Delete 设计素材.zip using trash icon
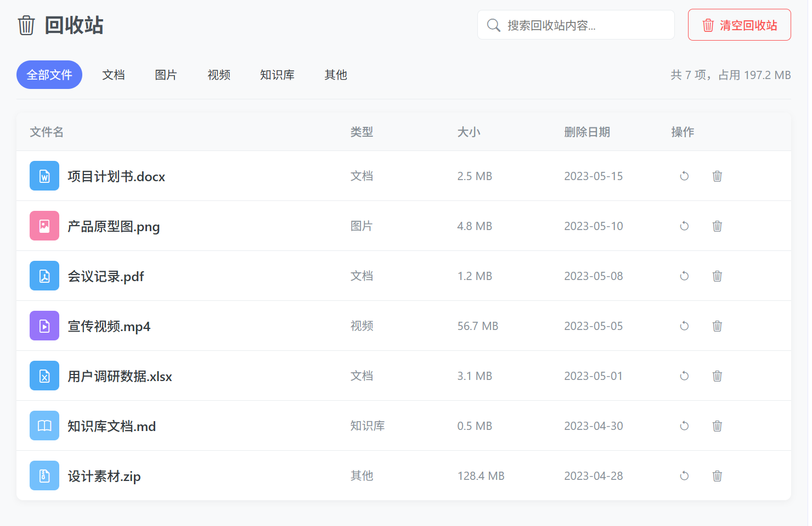812x526 pixels. (717, 476)
